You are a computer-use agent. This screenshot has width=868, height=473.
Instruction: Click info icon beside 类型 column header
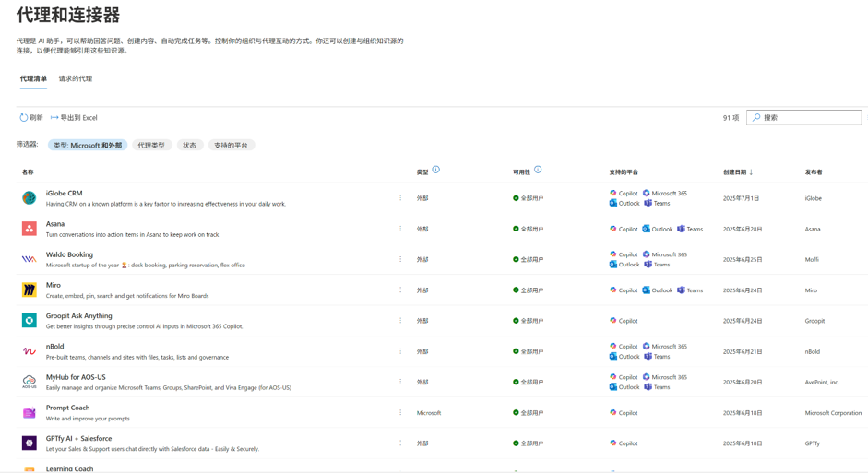[x=436, y=170]
